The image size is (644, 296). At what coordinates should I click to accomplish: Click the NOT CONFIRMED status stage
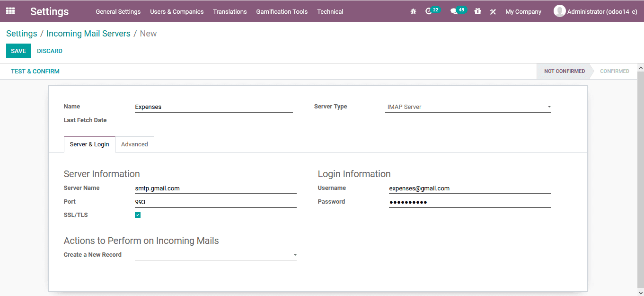pyautogui.click(x=565, y=72)
